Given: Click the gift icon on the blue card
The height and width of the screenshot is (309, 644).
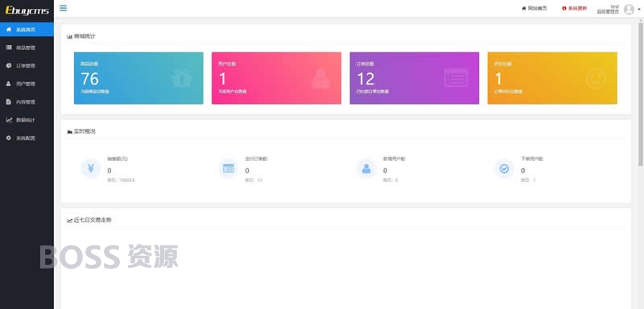Looking at the screenshot, I should [x=182, y=78].
